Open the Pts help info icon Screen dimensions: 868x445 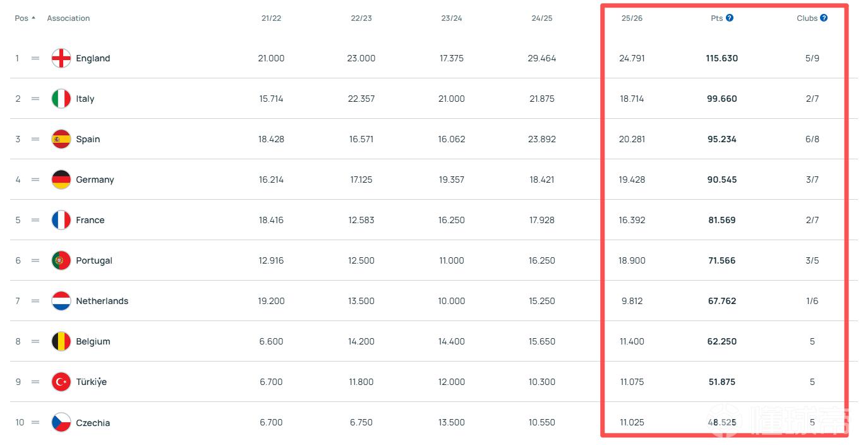point(730,18)
